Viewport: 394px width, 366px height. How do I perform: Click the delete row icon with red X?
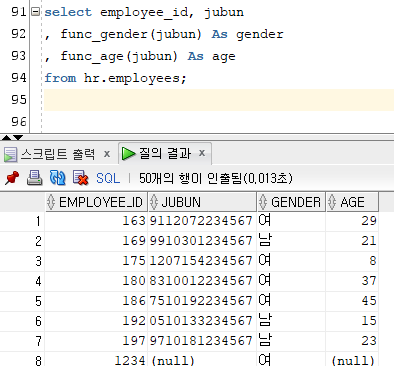(x=80, y=178)
